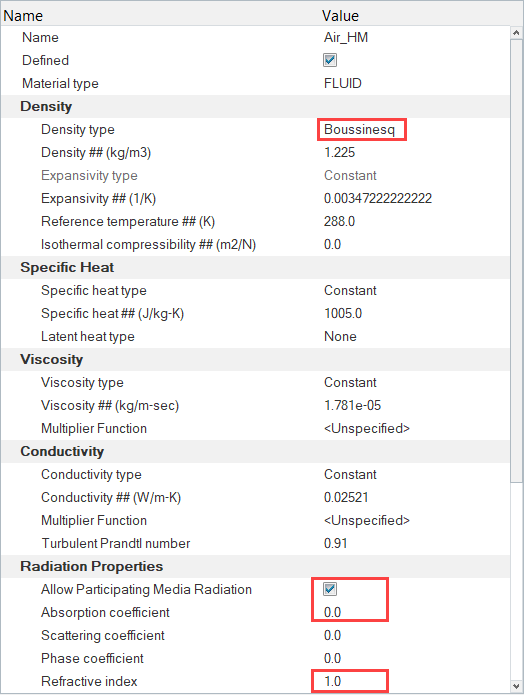Edit Reference temperature value 288.0

[339, 221]
